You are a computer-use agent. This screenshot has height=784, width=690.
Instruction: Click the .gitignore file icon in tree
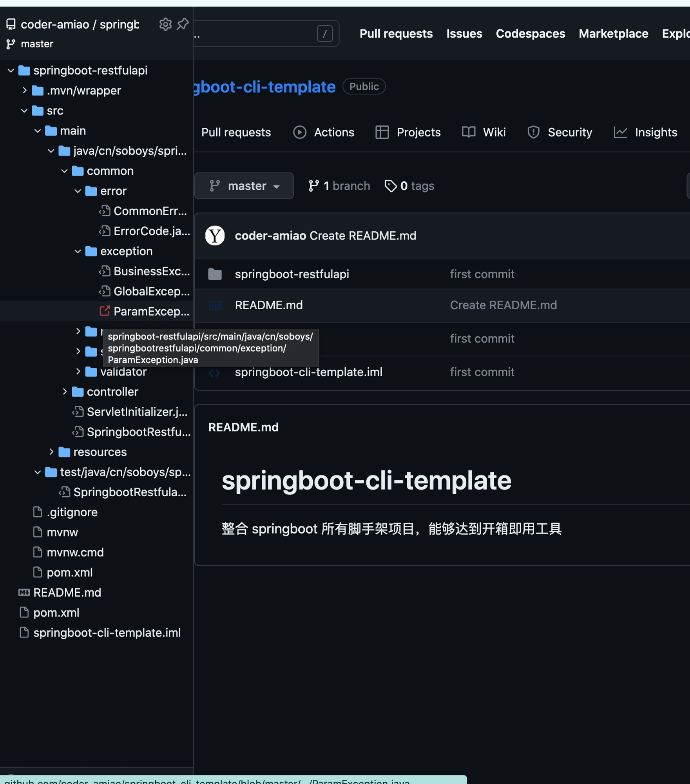click(38, 512)
